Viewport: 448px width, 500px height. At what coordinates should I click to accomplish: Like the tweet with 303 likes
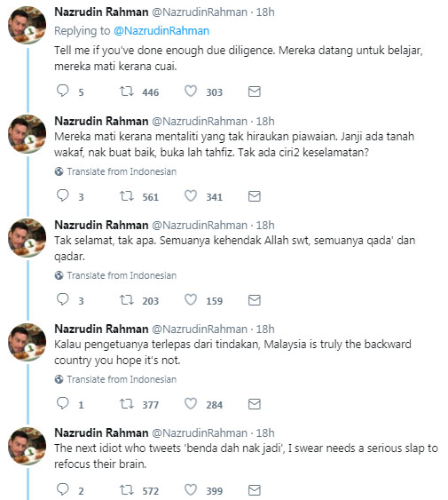coord(191,91)
